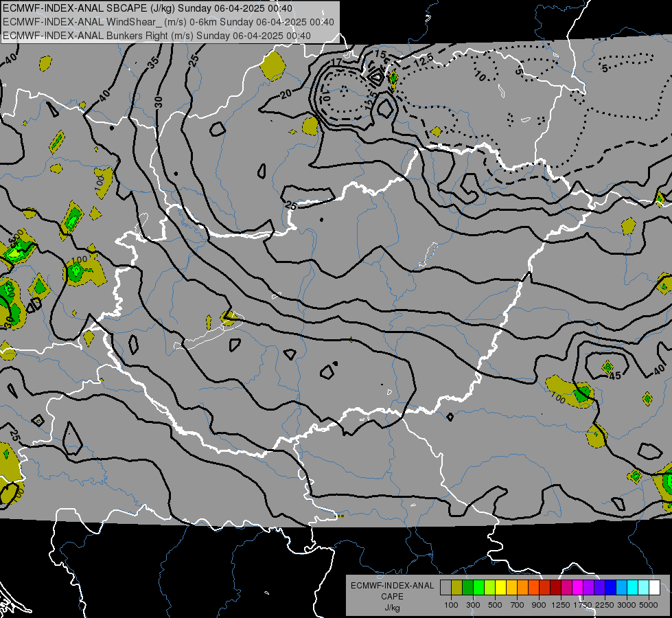
Task: Select the amber legend swatch
Action: [511, 588]
